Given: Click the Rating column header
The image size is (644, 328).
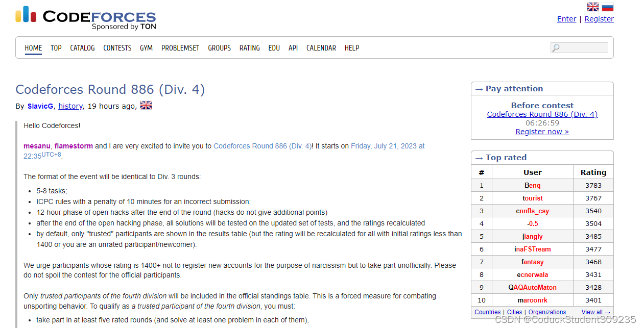Looking at the screenshot, I should tap(593, 172).
